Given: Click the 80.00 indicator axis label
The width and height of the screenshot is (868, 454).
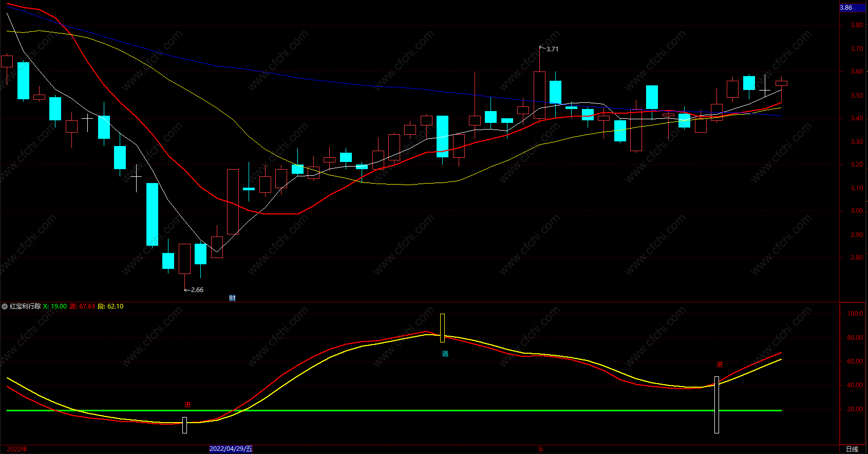Looking at the screenshot, I should click(x=855, y=338).
